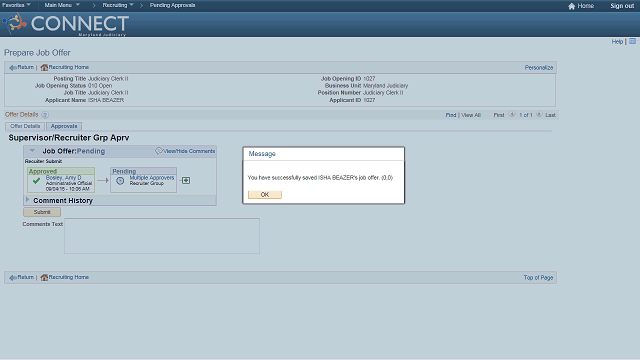This screenshot has width=640, height=360.
Task: Click the top Return arrow icon
Action: pos(13,67)
